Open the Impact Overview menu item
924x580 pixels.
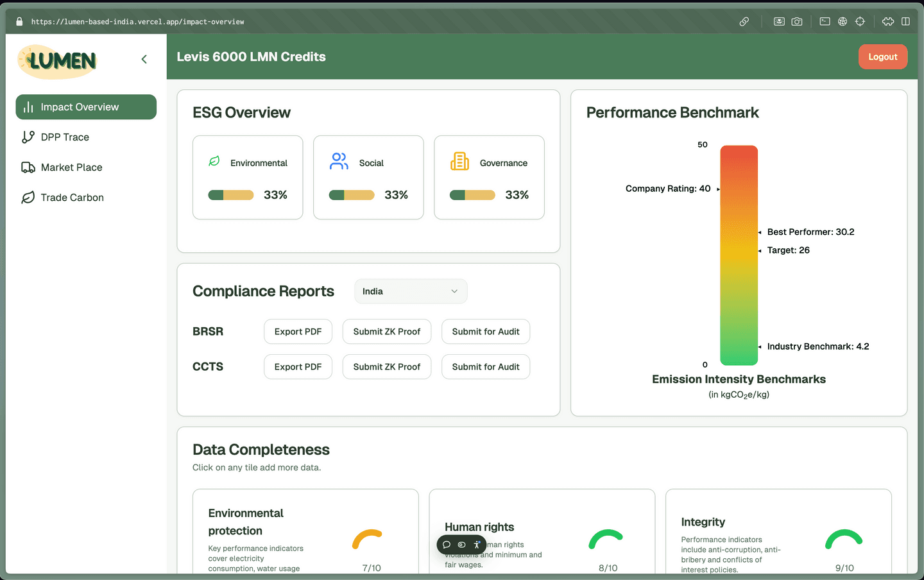[x=86, y=107]
